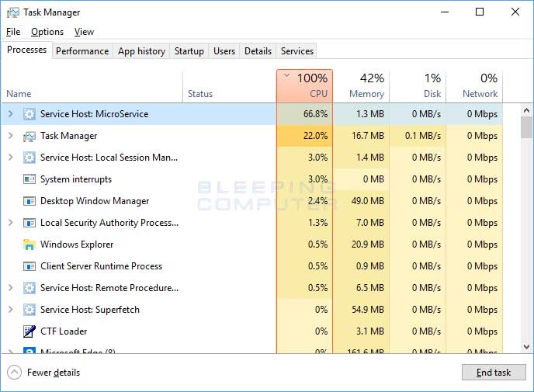
Task: Sort by the Status column header
Action: pos(230,86)
